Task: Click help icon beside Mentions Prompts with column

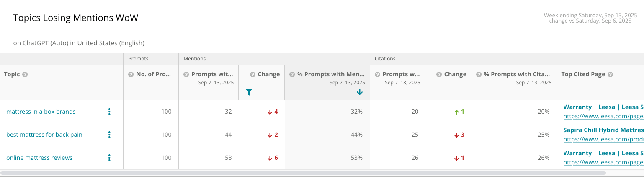Action: pyautogui.click(x=186, y=75)
